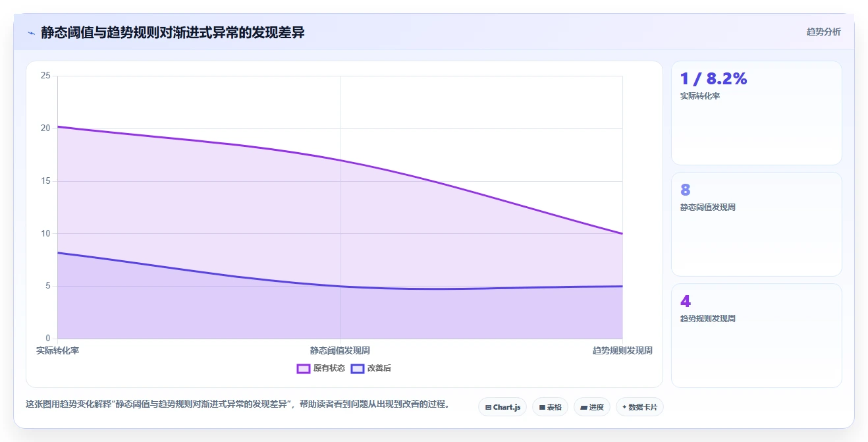Viewport: 868px width, 442px height.
Task: Click the y-axis value 20
Action: pyautogui.click(x=45, y=128)
